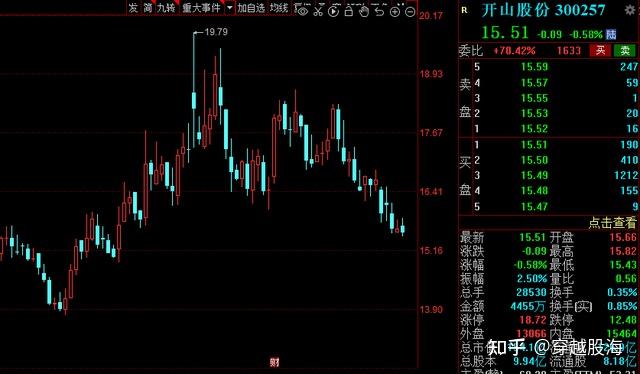Click the 量比 value 0.56

click(626, 278)
